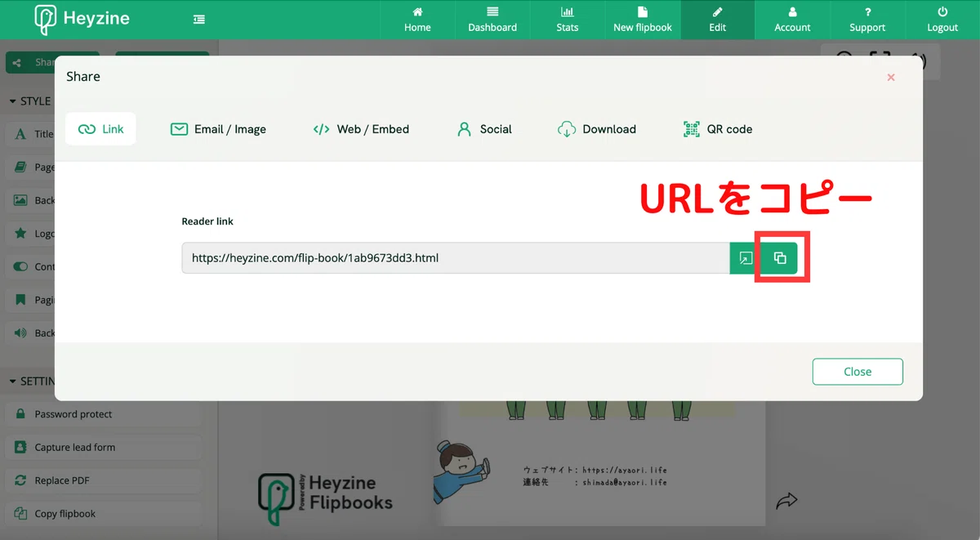This screenshot has height=540, width=980.
Task: Open Dashboard from the top navigation
Action: [x=492, y=20]
